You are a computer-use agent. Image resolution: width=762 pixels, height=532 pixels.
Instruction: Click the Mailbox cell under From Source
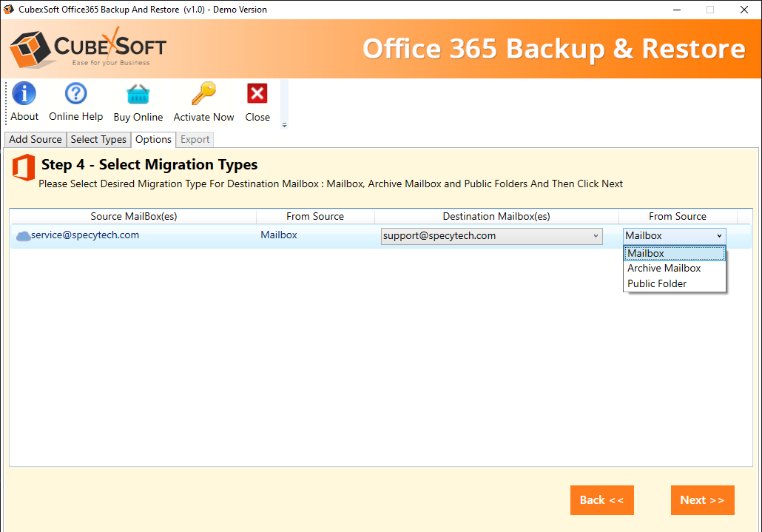(x=278, y=235)
